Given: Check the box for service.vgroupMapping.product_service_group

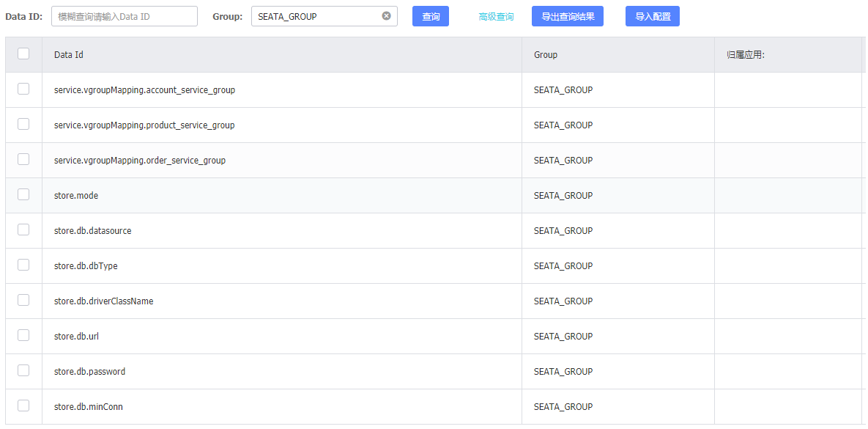Looking at the screenshot, I should [23, 124].
